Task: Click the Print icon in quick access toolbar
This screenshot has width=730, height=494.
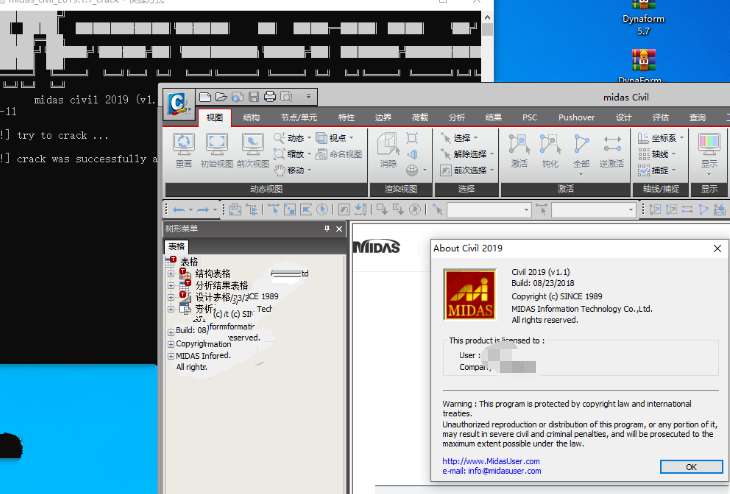Action: point(270,97)
